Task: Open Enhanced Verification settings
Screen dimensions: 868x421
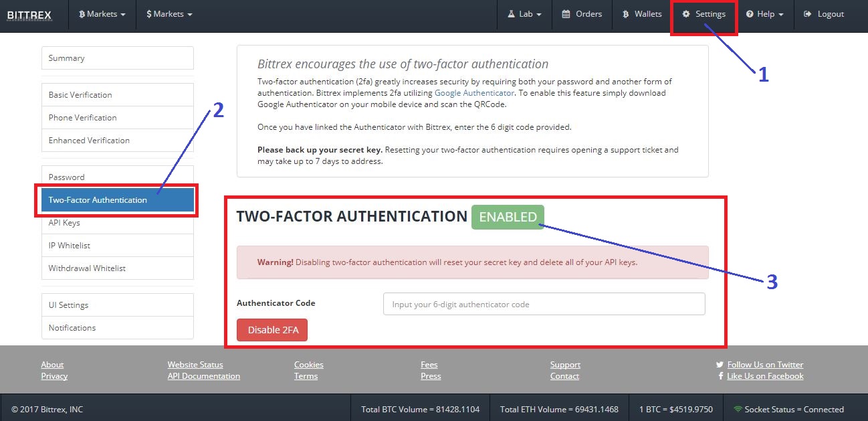Action: pyautogui.click(x=118, y=141)
